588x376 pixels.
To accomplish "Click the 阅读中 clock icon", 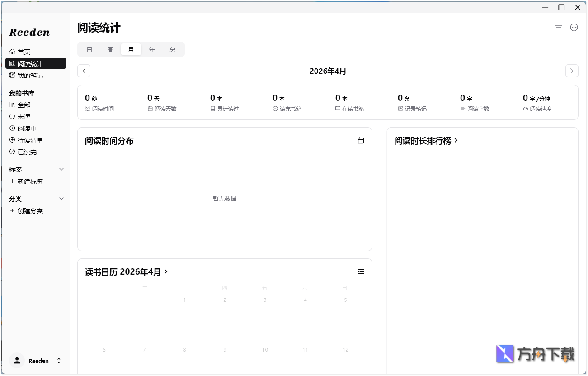I will [x=12, y=128].
